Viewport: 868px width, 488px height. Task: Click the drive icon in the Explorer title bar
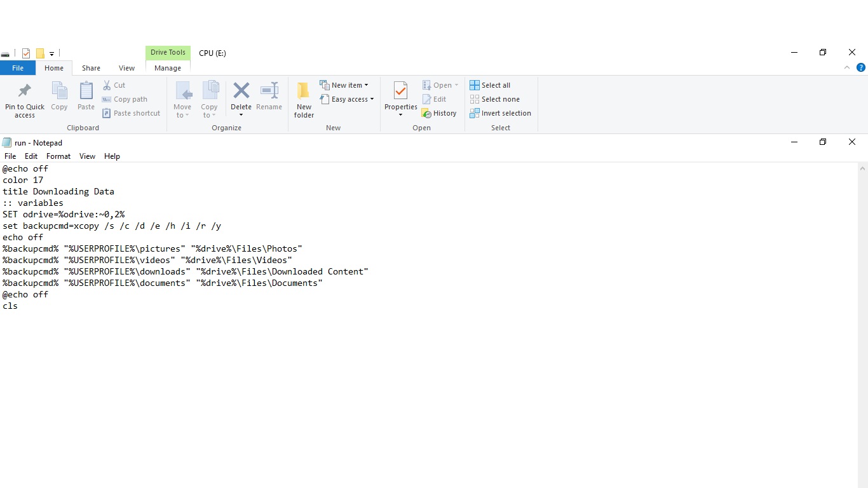click(5, 54)
